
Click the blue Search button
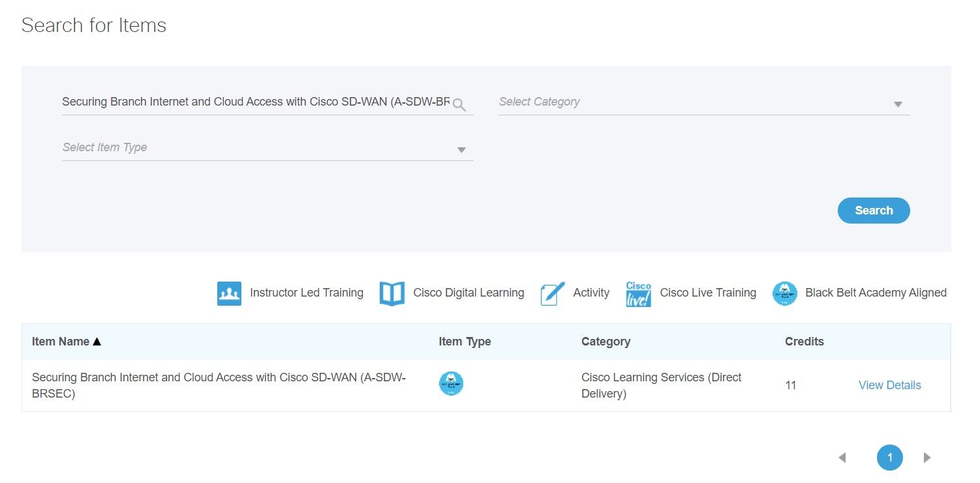point(874,211)
